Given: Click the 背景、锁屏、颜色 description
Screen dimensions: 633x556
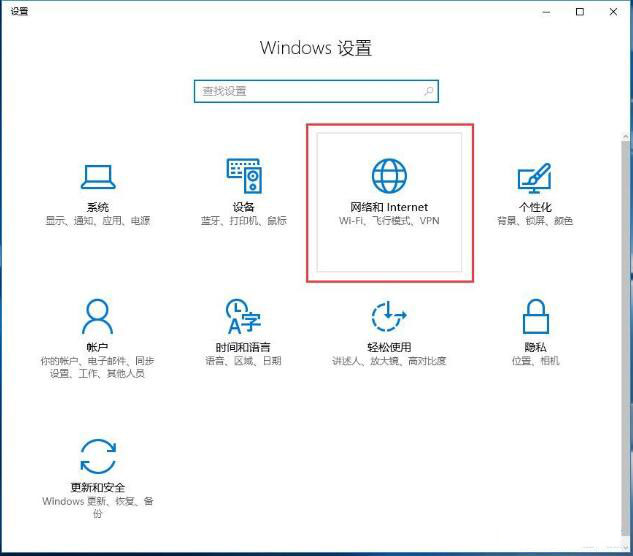Looking at the screenshot, I should [535, 220].
